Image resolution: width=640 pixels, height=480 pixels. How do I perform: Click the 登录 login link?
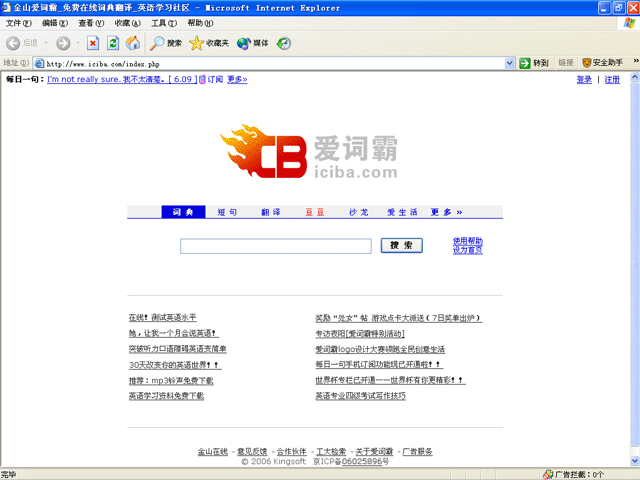584,80
